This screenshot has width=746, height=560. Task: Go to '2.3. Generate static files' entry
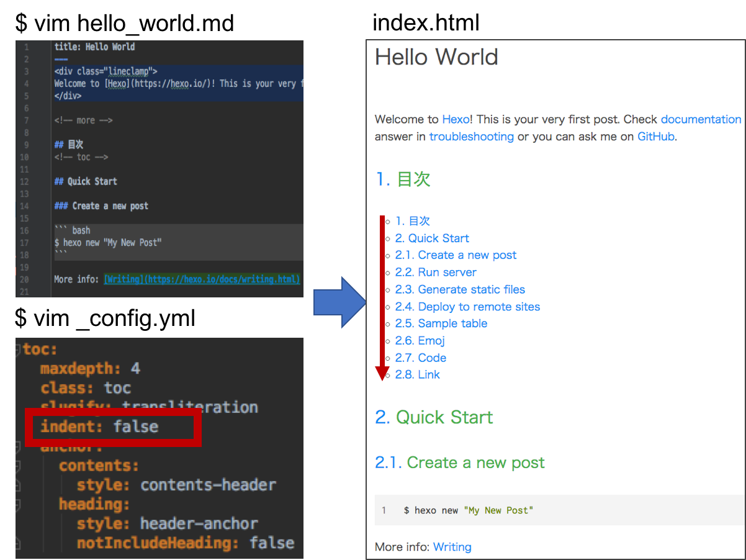tap(460, 289)
